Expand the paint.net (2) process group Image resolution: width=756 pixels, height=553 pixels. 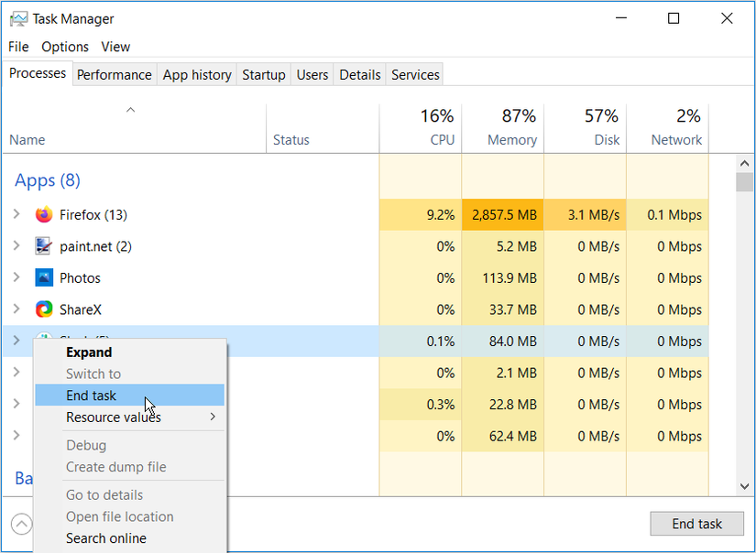(16, 245)
